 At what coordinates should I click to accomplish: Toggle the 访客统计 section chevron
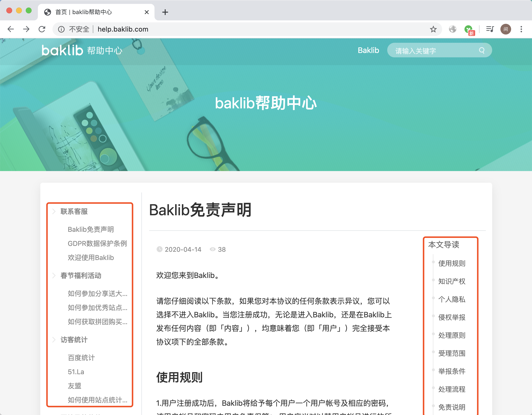click(x=54, y=340)
